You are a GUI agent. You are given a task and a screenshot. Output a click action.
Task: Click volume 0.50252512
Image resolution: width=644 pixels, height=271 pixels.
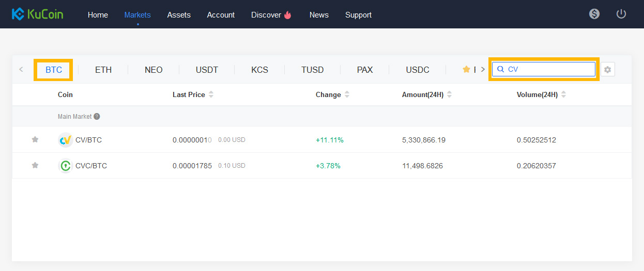tap(536, 140)
